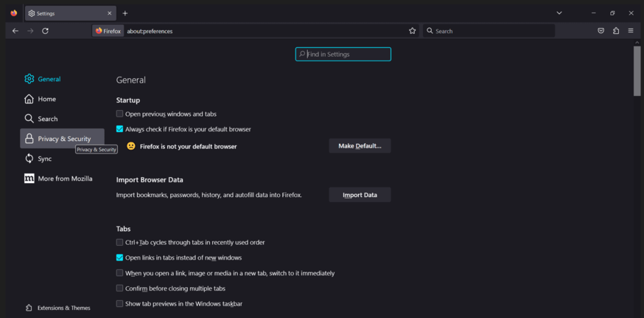644x318 pixels.
Task: Click the Make Default button
Action: (x=360, y=146)
